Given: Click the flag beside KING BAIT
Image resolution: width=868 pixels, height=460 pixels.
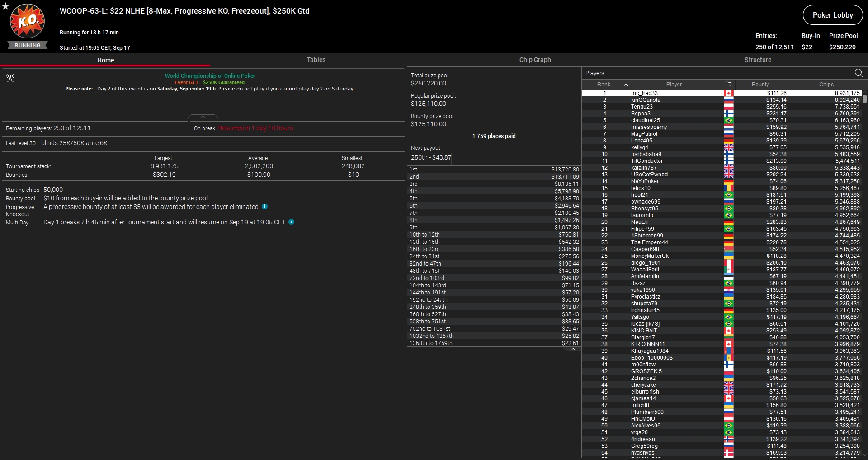Looking at the screenshot, I should (728, 331).
